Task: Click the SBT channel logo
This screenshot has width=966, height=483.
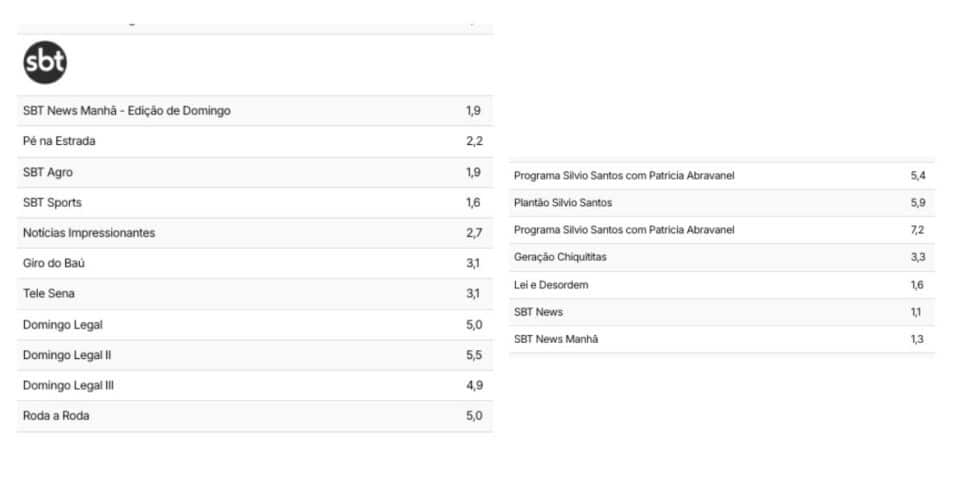Action: point(45,63)
